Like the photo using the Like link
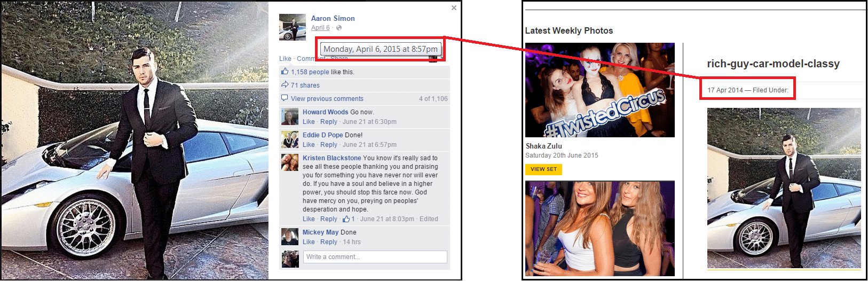The image size is (868, 281). [x=285, y=59]
